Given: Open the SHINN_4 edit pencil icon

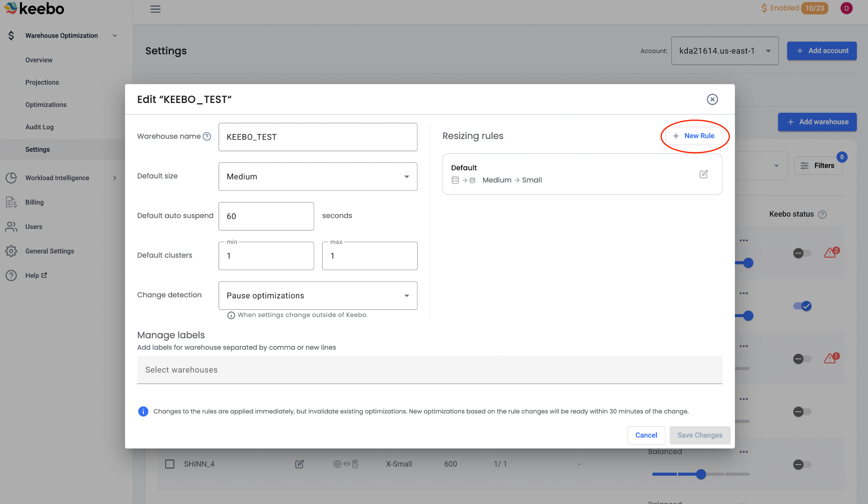Looking at the screenshot, I should [299, 464].
